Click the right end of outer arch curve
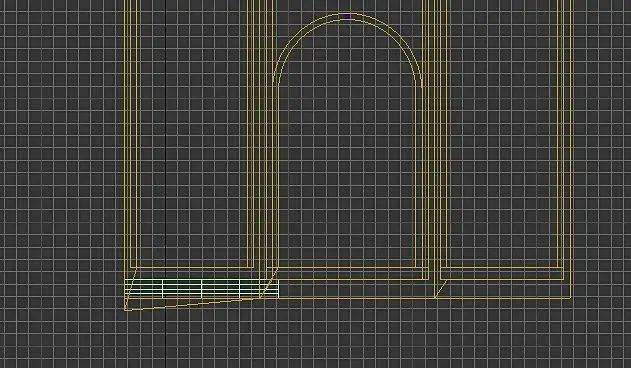Viewport: 631px width, 368px height. [x=422, y=87]
